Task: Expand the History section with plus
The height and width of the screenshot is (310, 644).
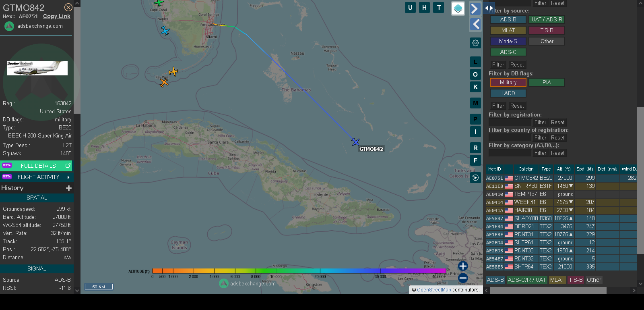Action: (69, 188)
